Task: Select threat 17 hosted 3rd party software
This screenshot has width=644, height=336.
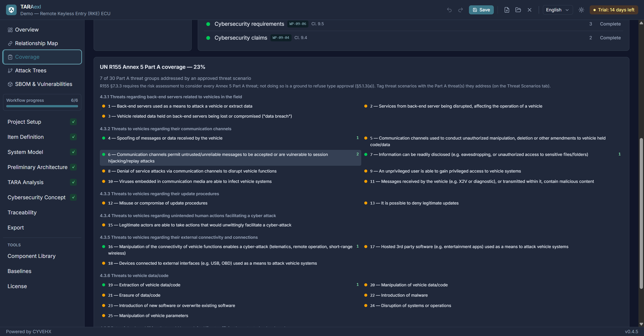Action: pyautogui.click(x=492, y=247)
